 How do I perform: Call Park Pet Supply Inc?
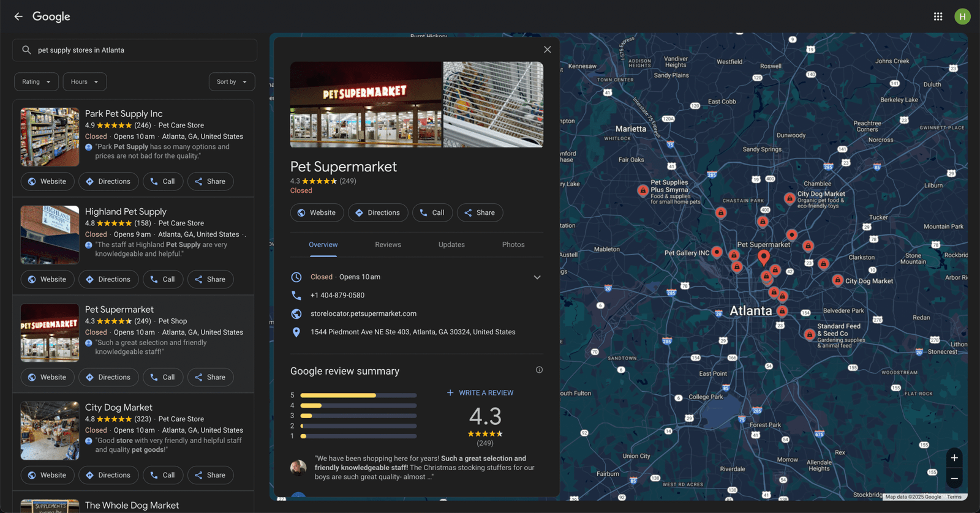click(163, 182)
